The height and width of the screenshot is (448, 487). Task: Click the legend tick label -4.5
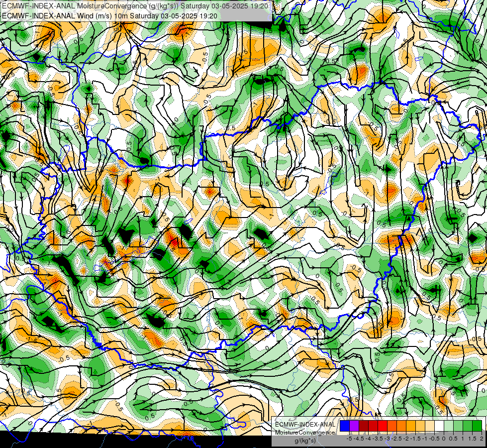click(x=359, y=439)
